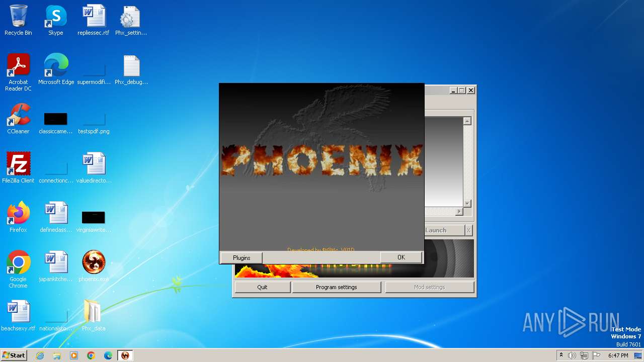Open the network tray icon
The image size is (644, 362).
(x=584, y=355)
